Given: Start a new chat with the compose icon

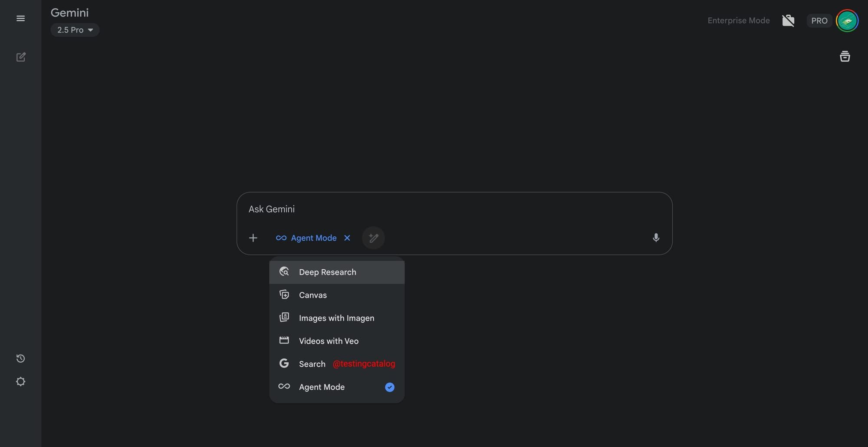Looking at the screenshot, I should pos(20,57).
